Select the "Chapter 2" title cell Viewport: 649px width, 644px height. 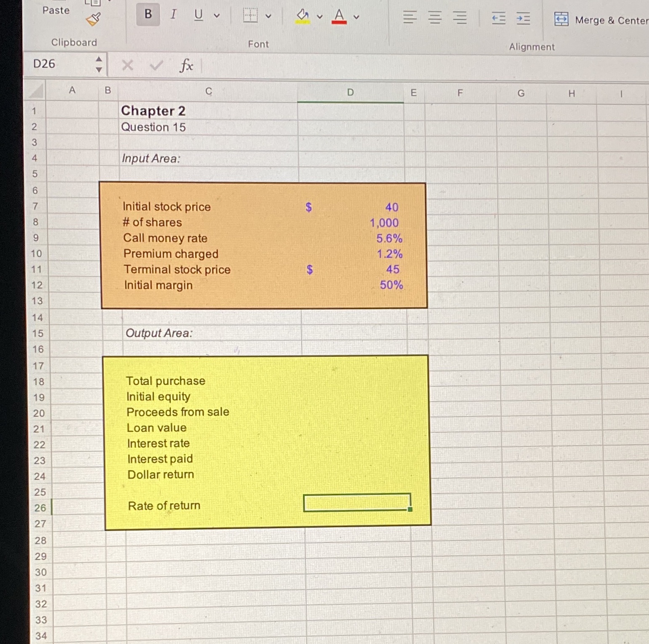coord(153,111)
